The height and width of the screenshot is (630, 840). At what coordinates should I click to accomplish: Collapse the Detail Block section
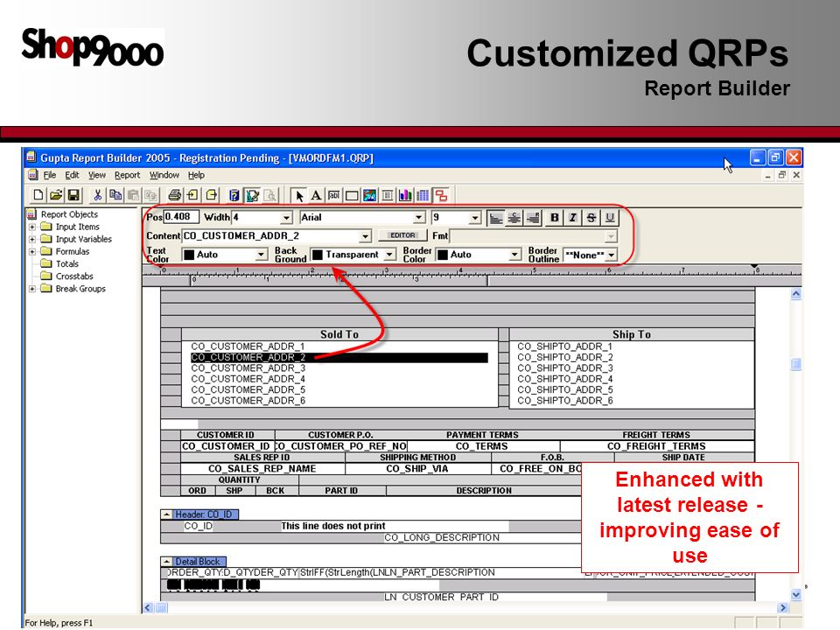(166, 562)
